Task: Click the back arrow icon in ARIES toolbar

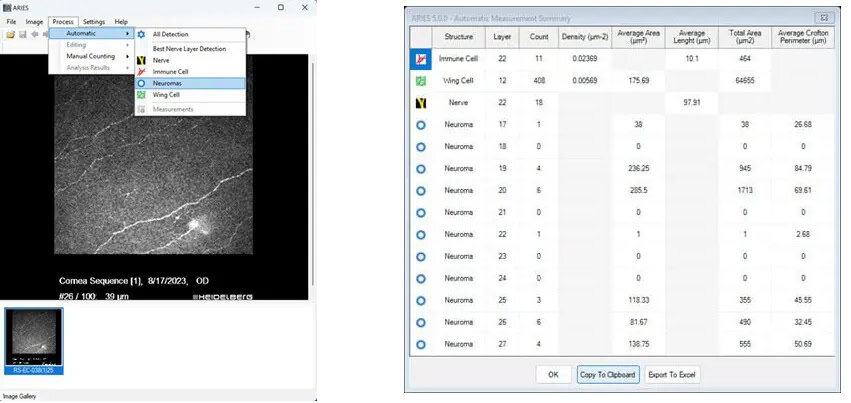Action: coord(34,35)
